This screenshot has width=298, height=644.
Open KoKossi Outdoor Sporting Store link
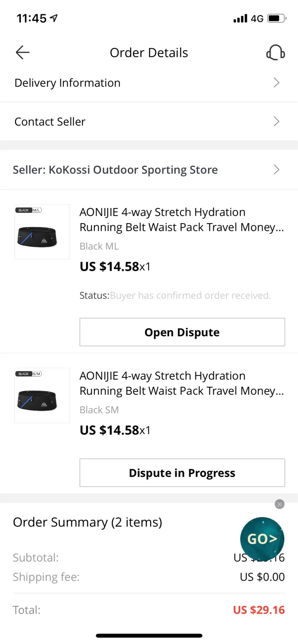[x=115, y=170]
